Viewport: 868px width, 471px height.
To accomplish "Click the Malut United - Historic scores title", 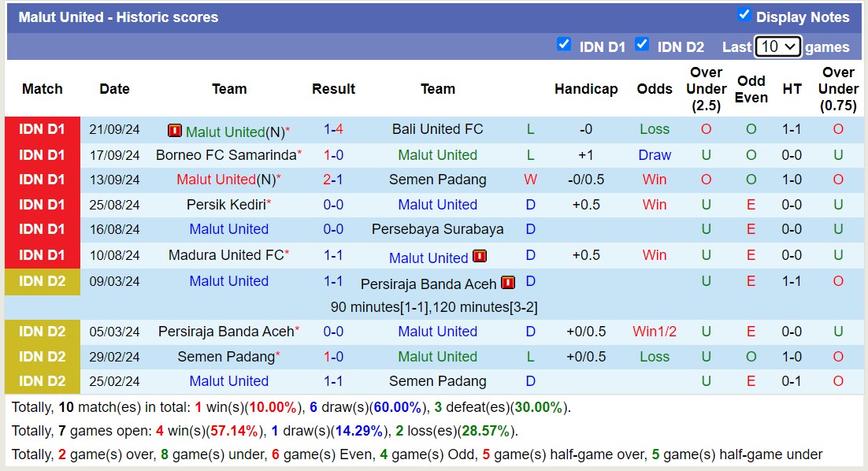I will pos(118,17).
